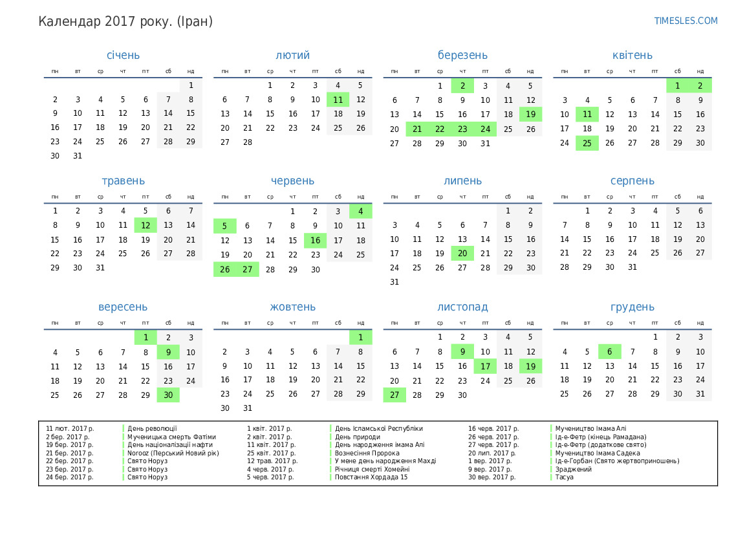This screenshot has height=535, width=756.
Task: Click the calendar title 'Календар 2017 року. (Іран)'
Action: 125,21
